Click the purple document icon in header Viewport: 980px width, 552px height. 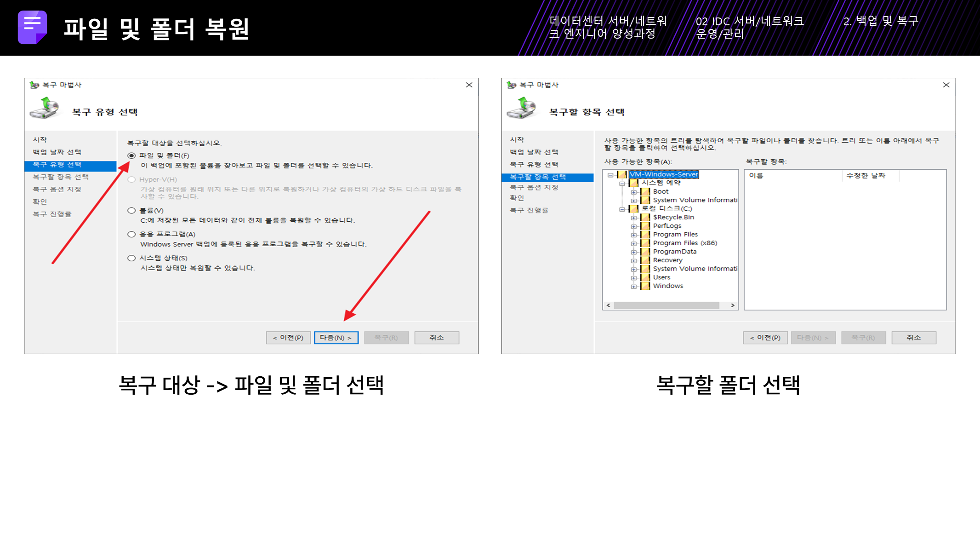(32, 27)
